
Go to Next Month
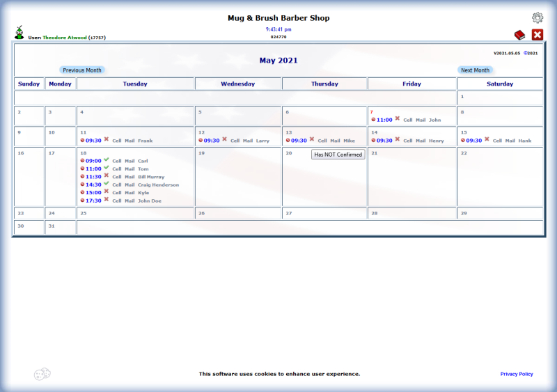tap(475, 70)
